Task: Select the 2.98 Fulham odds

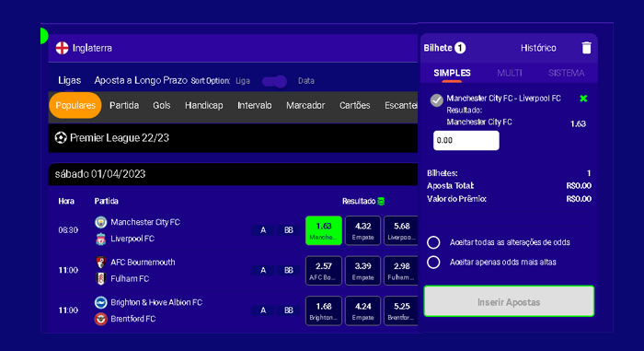Action: 401,270
